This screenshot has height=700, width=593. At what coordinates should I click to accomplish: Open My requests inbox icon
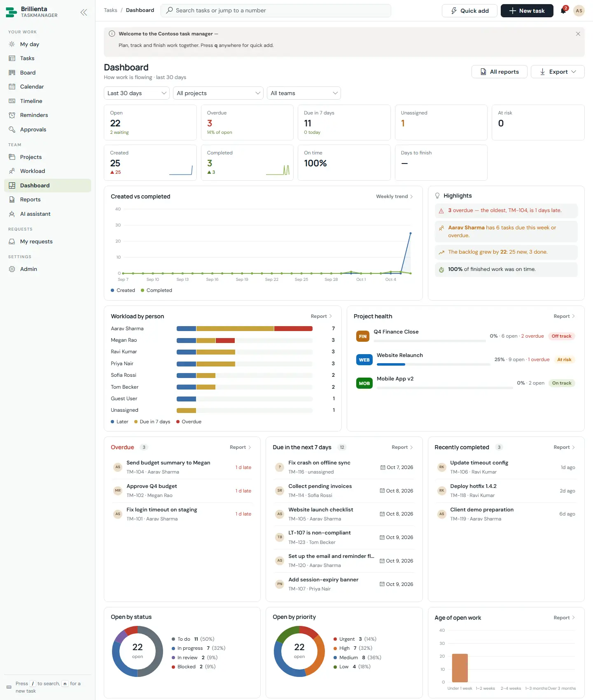[x=12, y=241]
